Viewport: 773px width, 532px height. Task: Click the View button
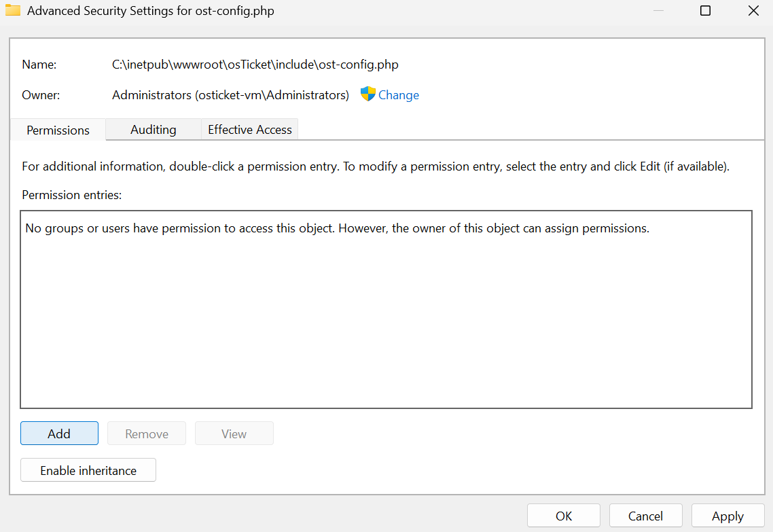234,433
